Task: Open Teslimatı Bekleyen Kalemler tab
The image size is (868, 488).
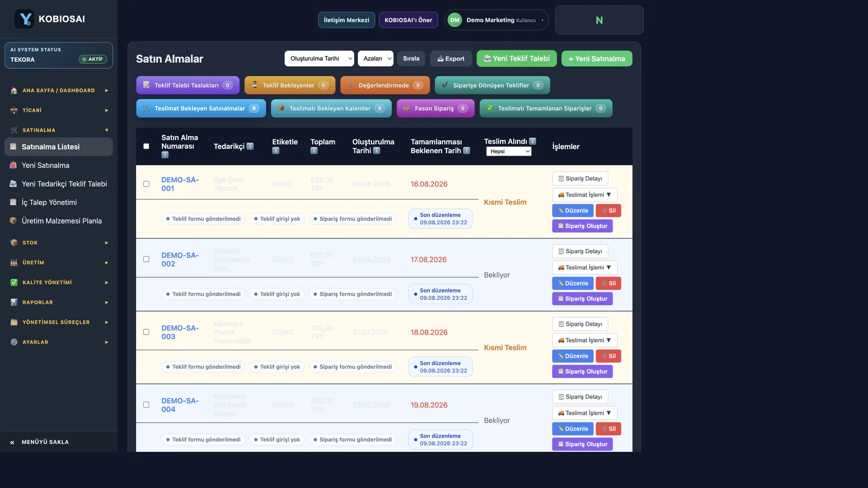Action: [x=331, y=108]
